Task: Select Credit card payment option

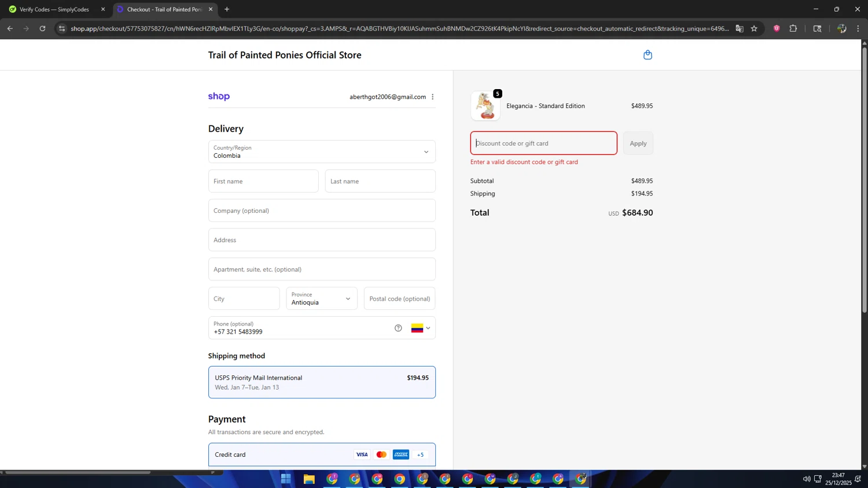Action: (x=322, y=454)
